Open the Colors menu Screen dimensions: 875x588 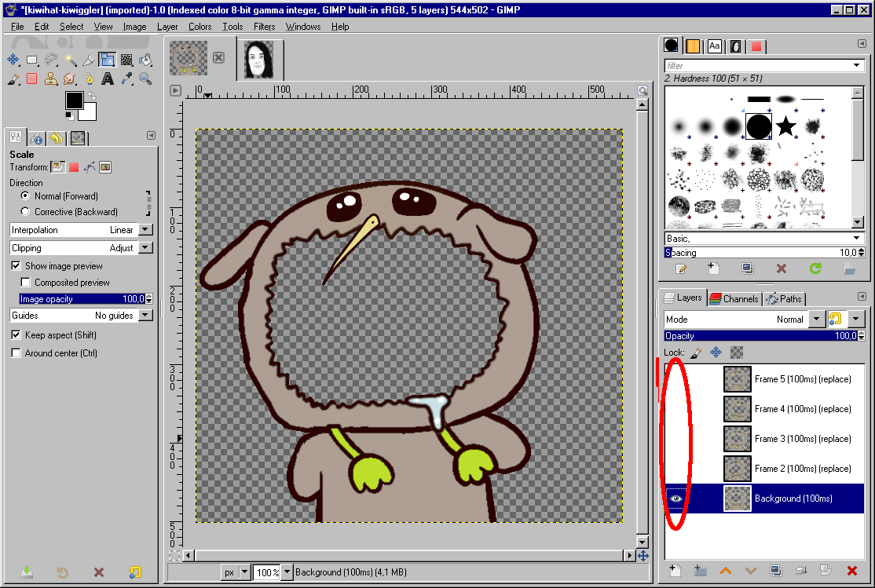[200, 26]
